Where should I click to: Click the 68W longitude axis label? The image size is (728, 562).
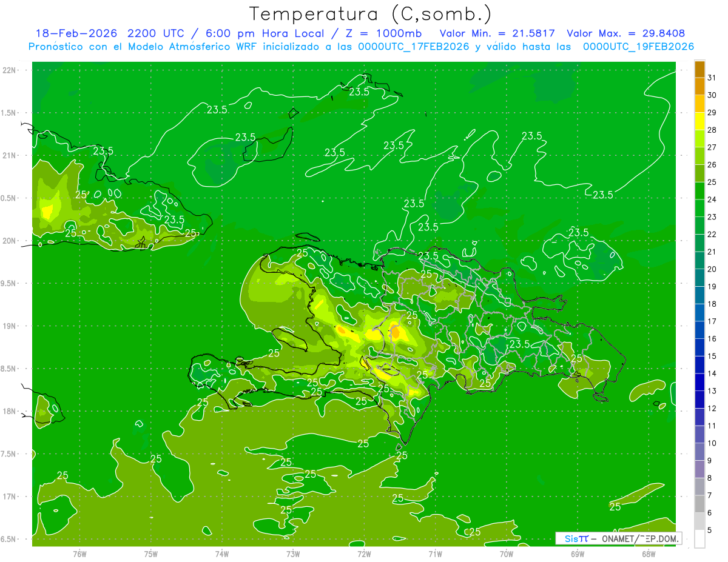pos(649,554)
